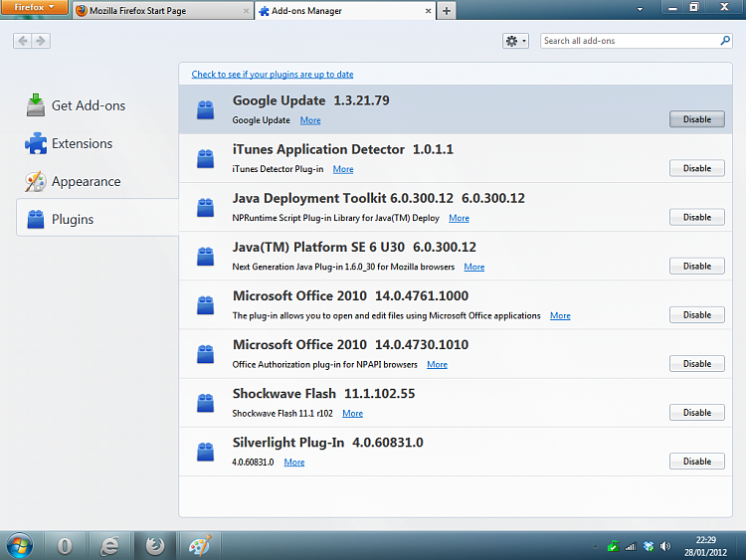The height and width of the screenshot is (560, 746).
Task: Select the Plugins category
Action: tap(97, 219)
